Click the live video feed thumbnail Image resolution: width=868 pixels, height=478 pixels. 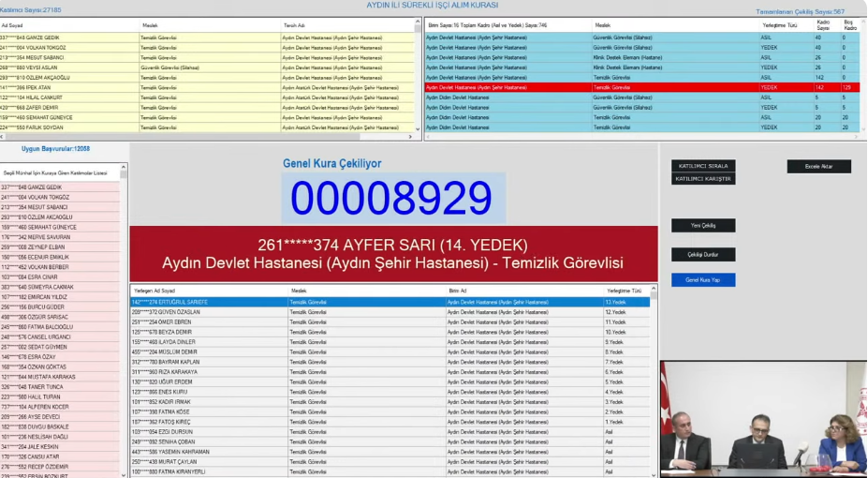pos(763,419)
